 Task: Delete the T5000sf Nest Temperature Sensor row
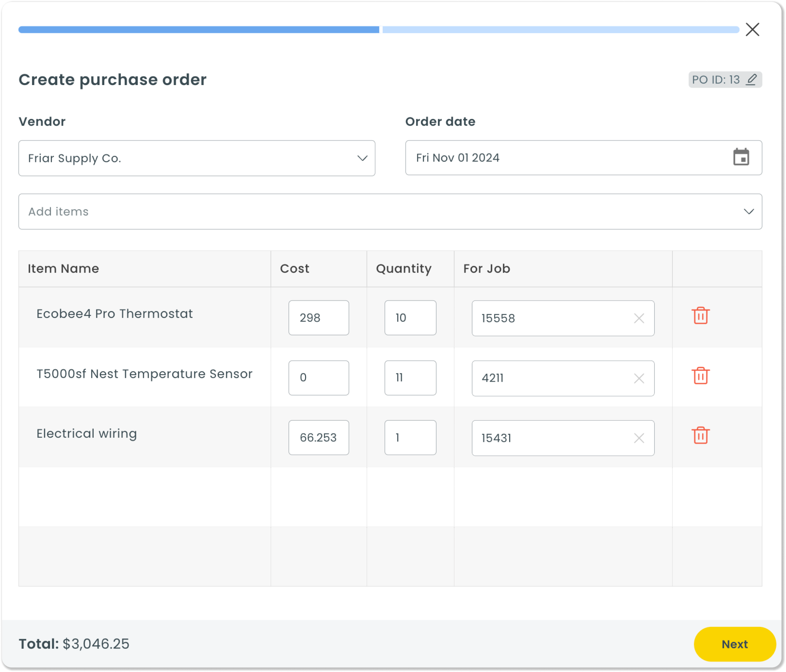click(700, 376)
